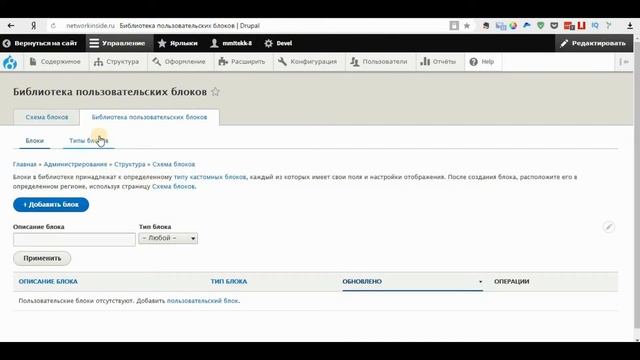Open the 'Help' admin menu
The image size is (640, 360).
click(482, 62)
